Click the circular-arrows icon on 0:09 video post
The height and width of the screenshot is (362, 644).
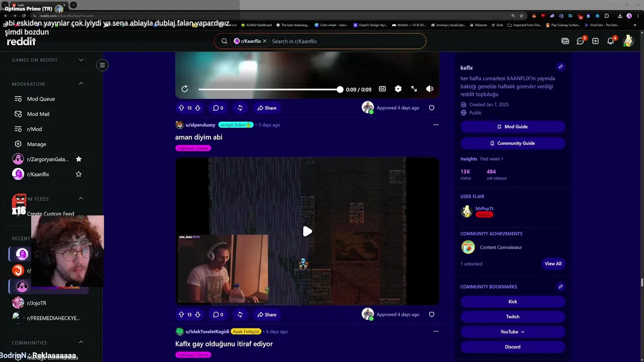coord(240,108)
